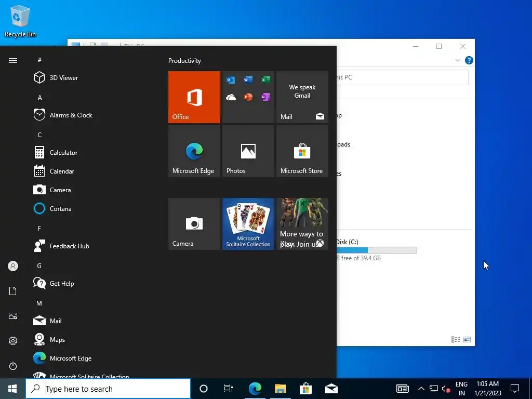
Task: Open Excel in the Office apps tile
Action: (x=265, y=79)
